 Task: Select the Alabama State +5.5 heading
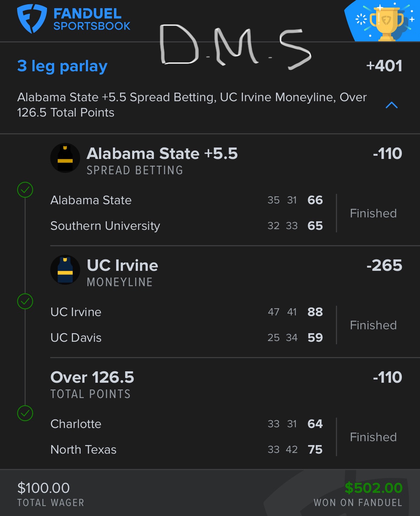click(x=162, y=154)
